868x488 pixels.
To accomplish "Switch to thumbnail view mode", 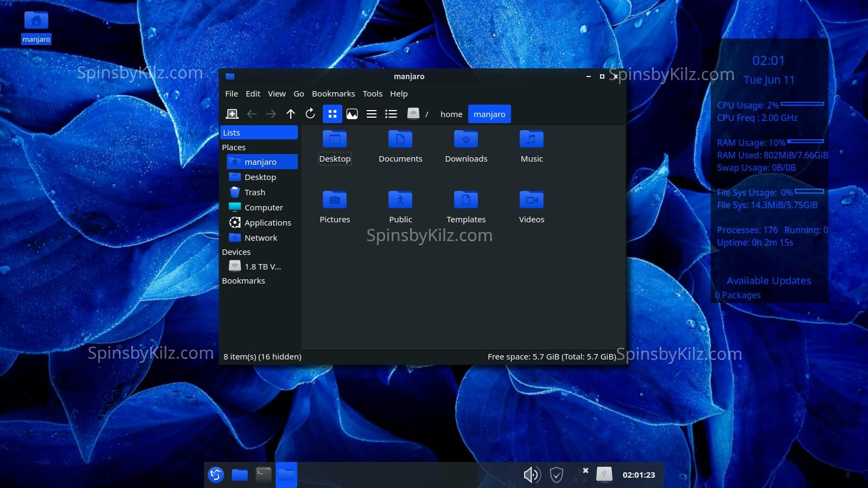I will [x=352, y=114].
